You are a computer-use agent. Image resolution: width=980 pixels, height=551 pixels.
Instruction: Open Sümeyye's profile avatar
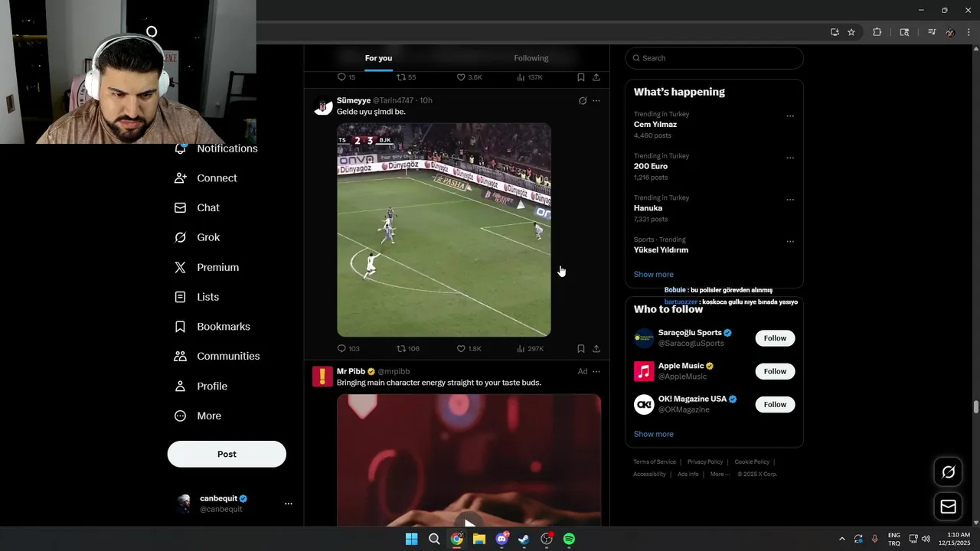323,106
